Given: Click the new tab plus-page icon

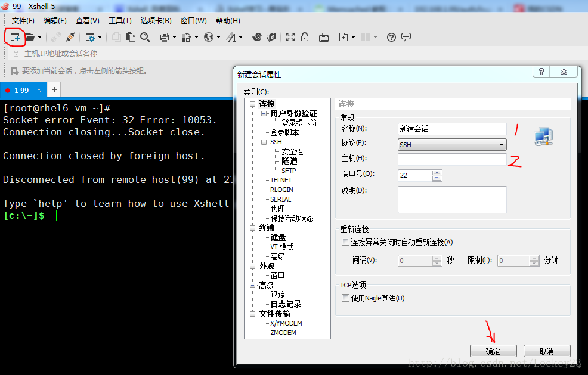Looking at the screenshot, I should click(x=343, y=37).
